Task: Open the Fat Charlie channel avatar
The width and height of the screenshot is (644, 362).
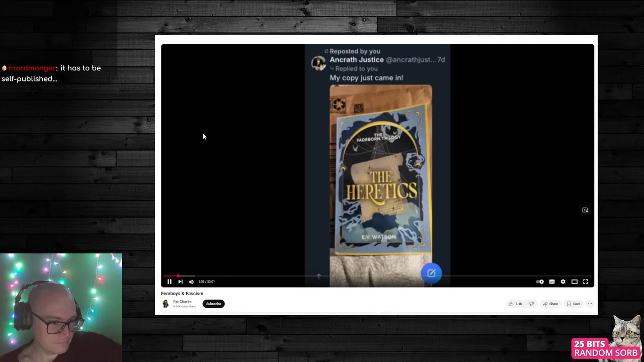Action: click(166, 304)
